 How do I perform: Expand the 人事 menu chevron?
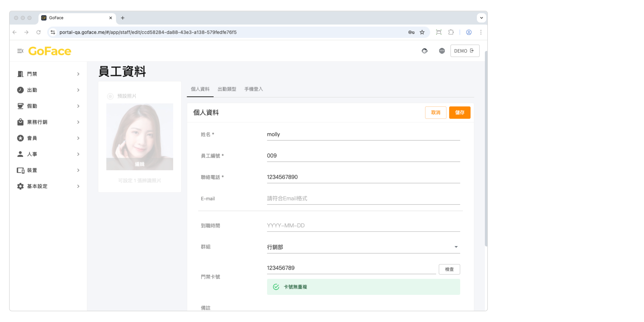[78, 154]
